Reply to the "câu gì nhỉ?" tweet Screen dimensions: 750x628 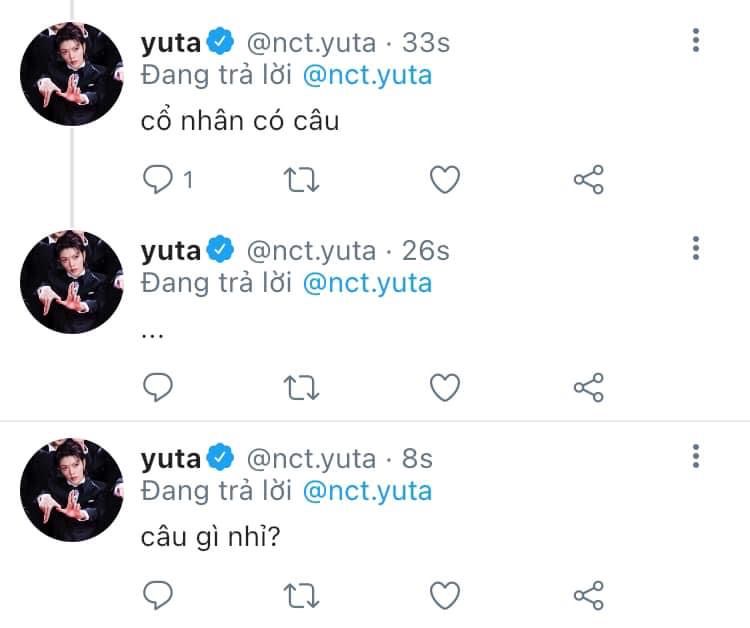159,595
